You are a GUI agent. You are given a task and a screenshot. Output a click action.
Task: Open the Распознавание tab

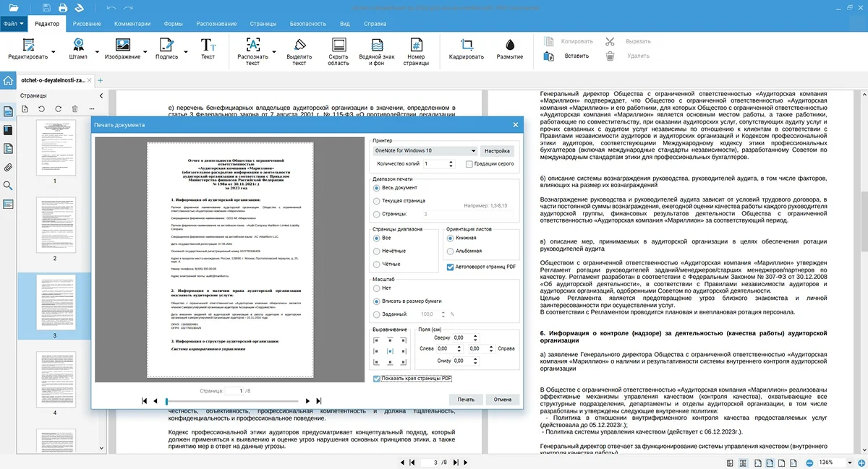click(216, 23)
